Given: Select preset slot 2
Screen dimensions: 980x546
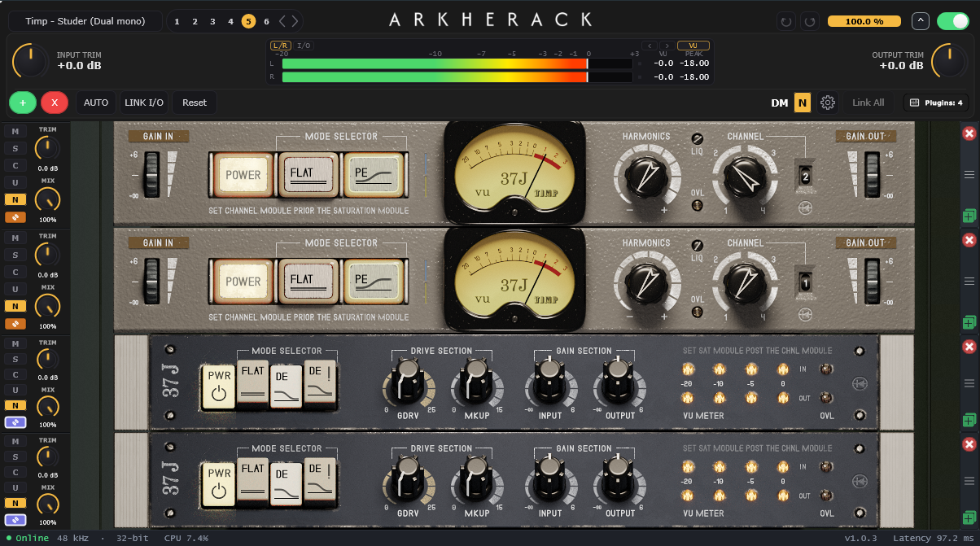Looking at the screenshot, I should [195, 21].
